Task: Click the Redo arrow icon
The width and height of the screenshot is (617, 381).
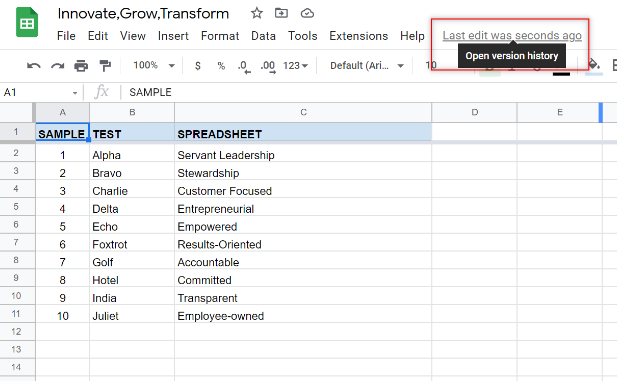Action: [x=57, y=66]
